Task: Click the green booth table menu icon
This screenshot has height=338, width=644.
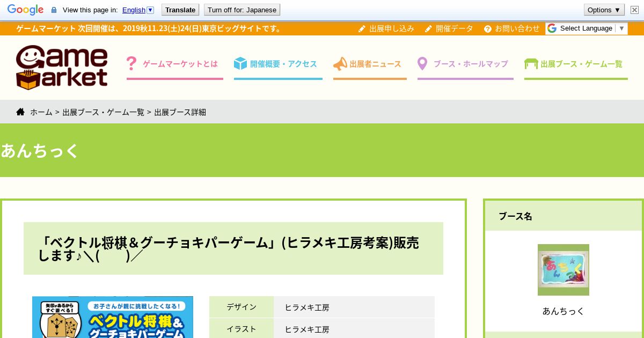Action: coord(531,64)
